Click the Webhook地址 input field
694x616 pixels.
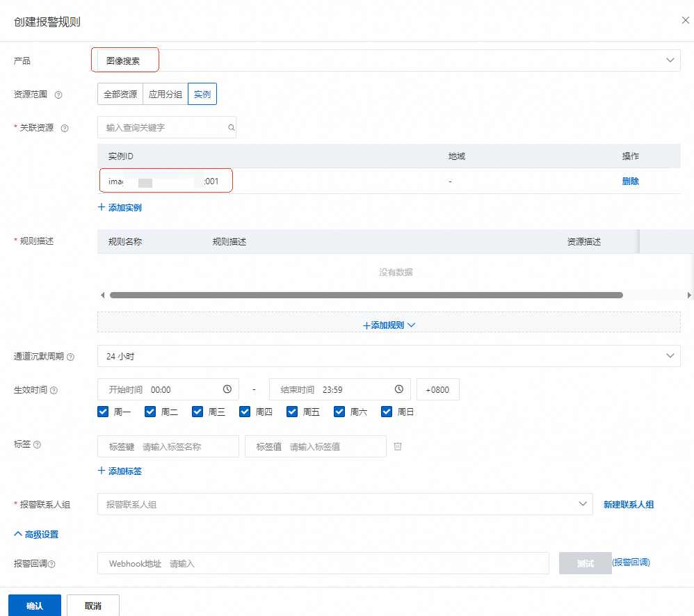pyautogui.click(x=323, y=563)
